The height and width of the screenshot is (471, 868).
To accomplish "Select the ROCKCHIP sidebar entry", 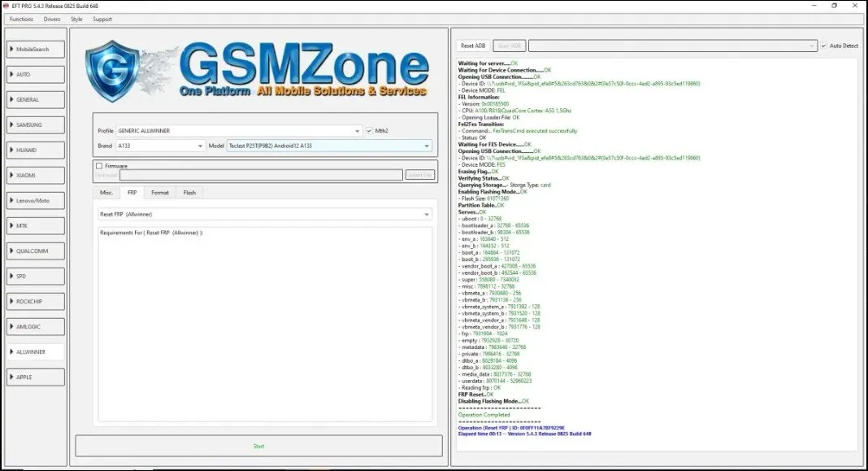I will click(x=35, y=301).
